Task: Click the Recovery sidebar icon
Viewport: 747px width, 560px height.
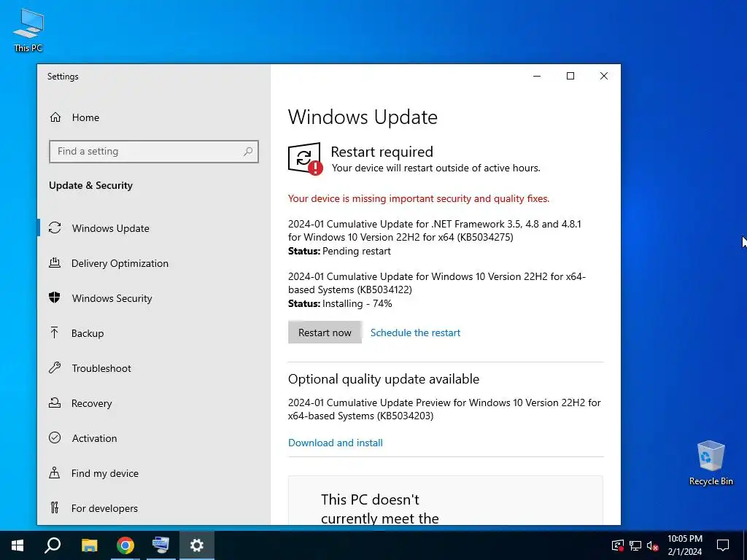Action: coord(55,402)
